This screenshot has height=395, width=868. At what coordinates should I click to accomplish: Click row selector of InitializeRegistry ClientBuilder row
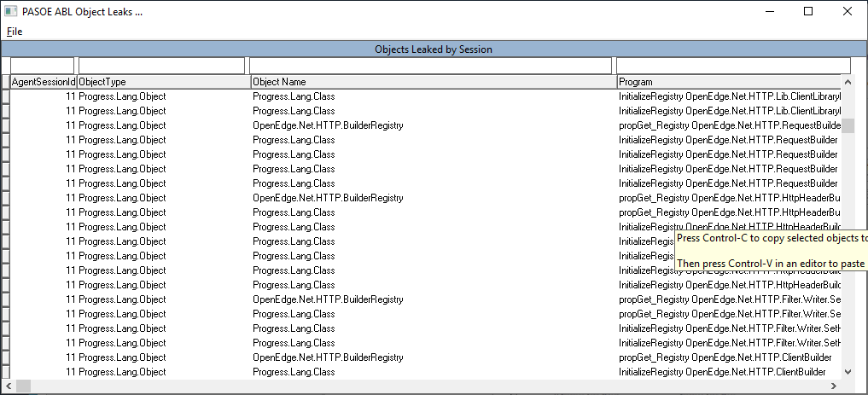point(5,372)
